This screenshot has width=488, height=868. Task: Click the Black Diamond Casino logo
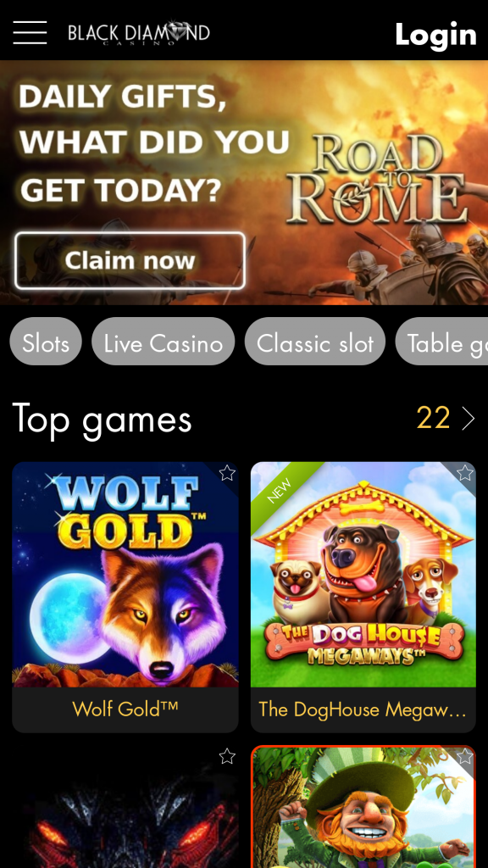pos(139,33)
